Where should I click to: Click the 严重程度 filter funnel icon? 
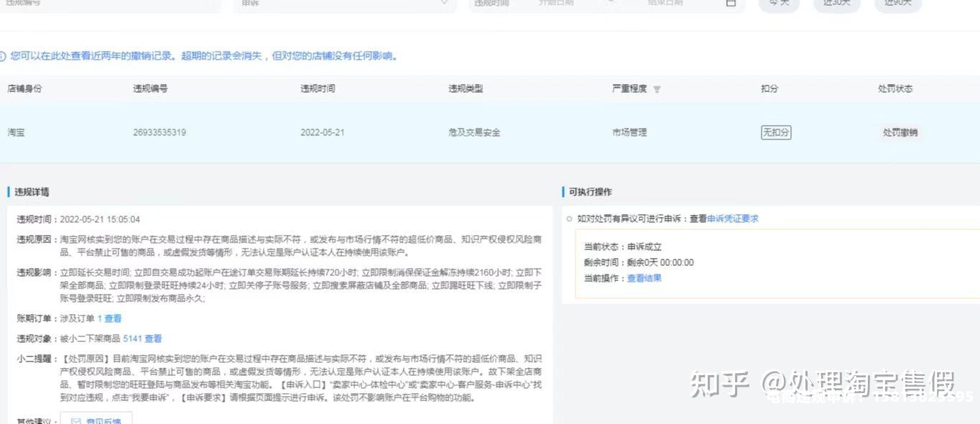pyautogui.click(x=657, y=89)
